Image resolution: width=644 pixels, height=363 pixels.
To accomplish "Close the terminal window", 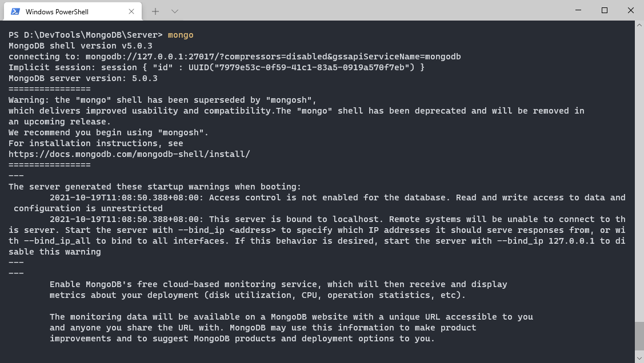I will pos(631,10).
